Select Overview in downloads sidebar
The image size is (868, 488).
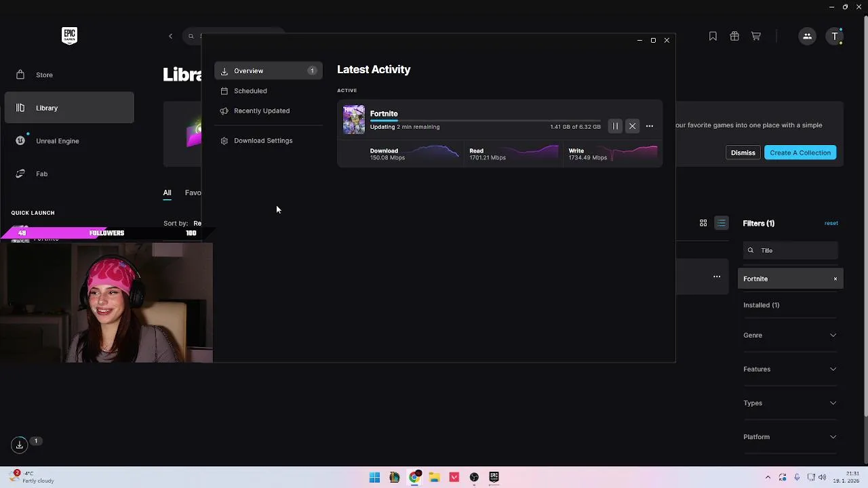[269, 70]
